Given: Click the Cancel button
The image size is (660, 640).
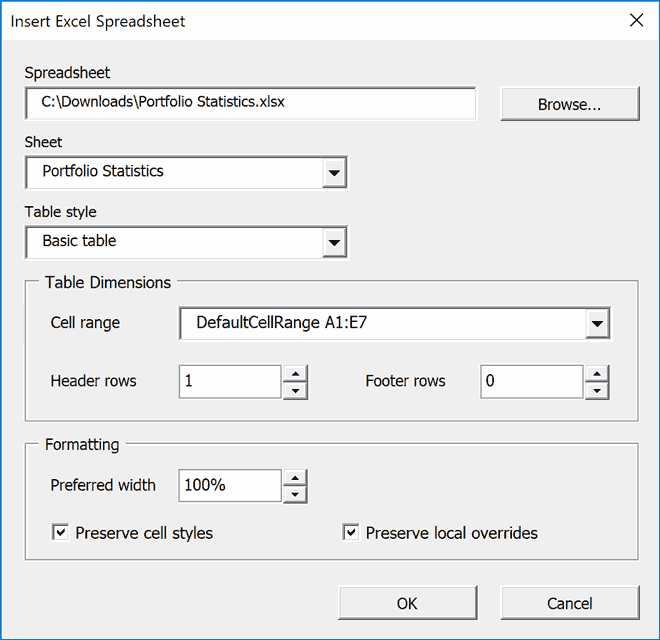Looking at the screenshot, I should (570, 603).
